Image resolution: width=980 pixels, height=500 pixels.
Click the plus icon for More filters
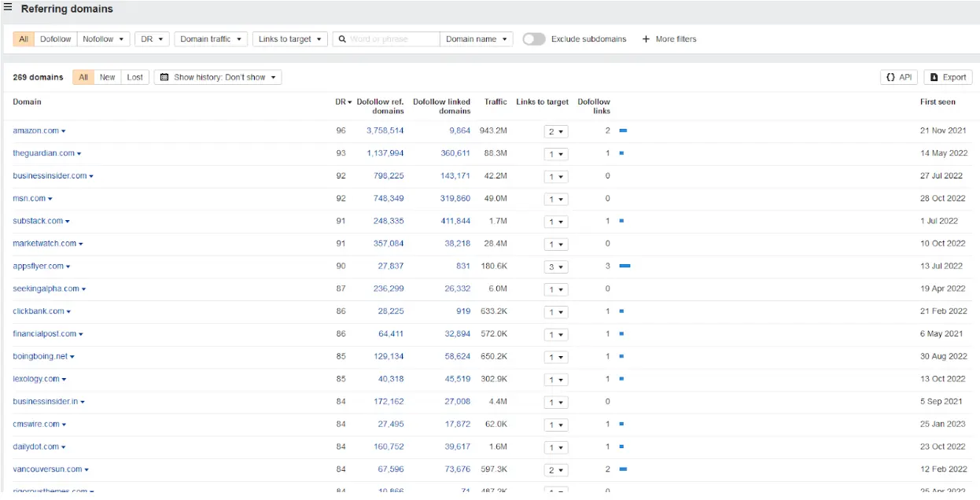pyautogui.click(x=646, y=39)
